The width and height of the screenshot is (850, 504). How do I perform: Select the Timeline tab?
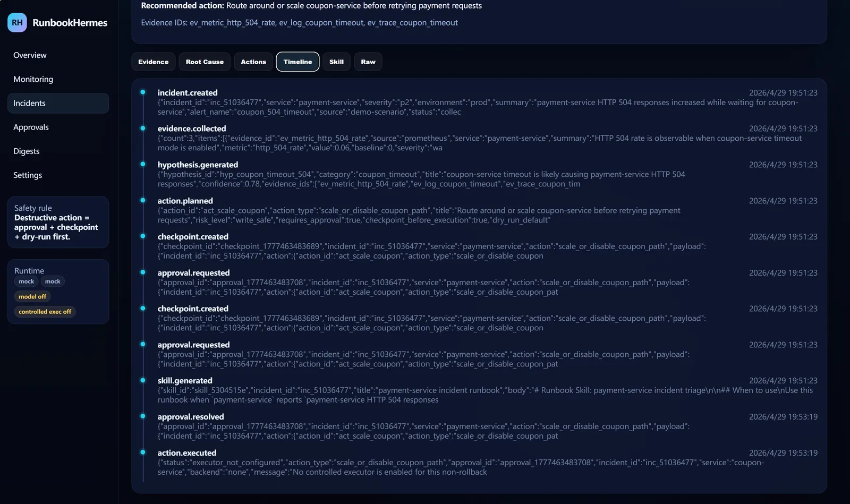[297, 62]
